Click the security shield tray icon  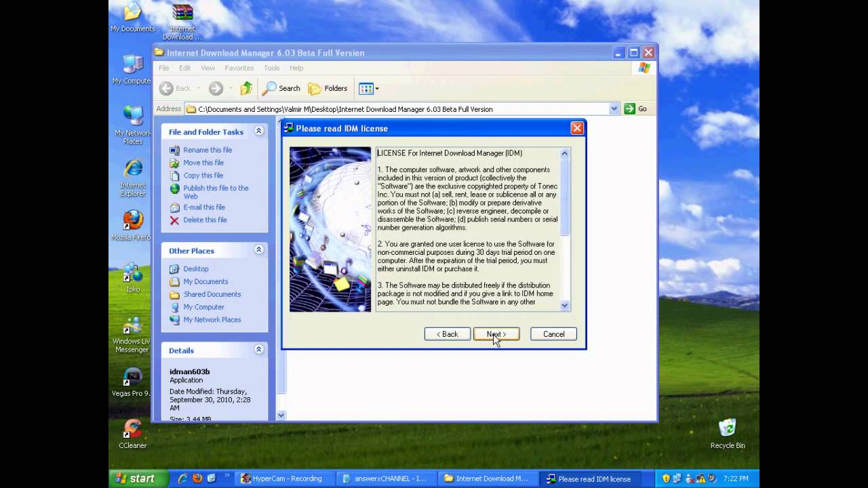click(666, 479)
